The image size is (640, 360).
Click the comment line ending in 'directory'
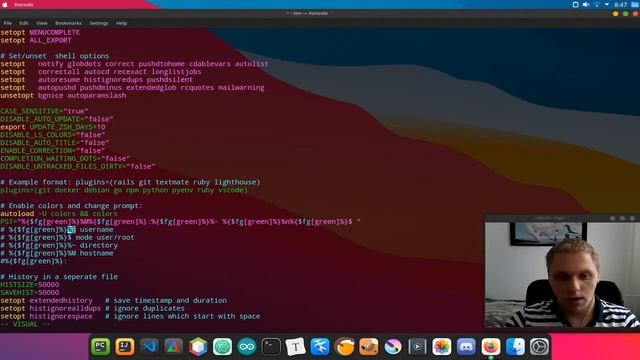coord(59,245)
